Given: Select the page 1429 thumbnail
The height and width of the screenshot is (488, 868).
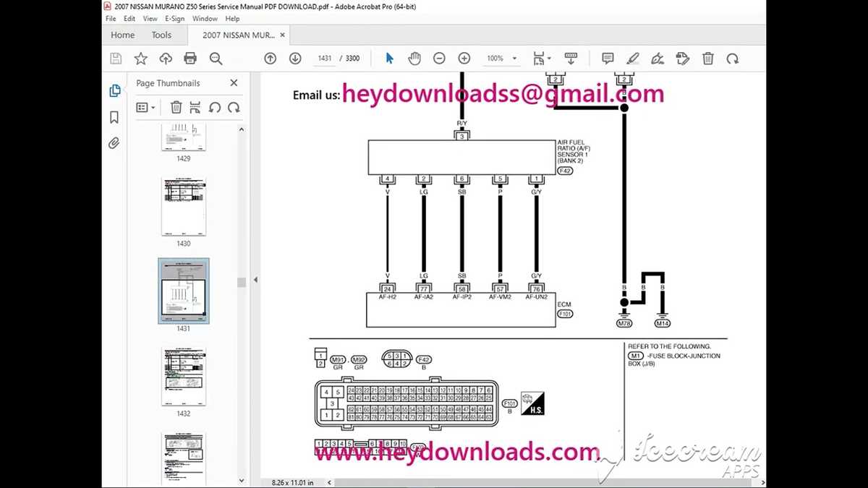Looking at the screenshot, I should click(x=184, y=137).
